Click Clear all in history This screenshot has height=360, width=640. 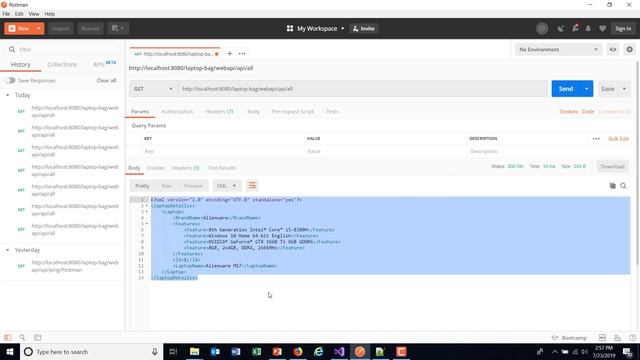point(107,80)
